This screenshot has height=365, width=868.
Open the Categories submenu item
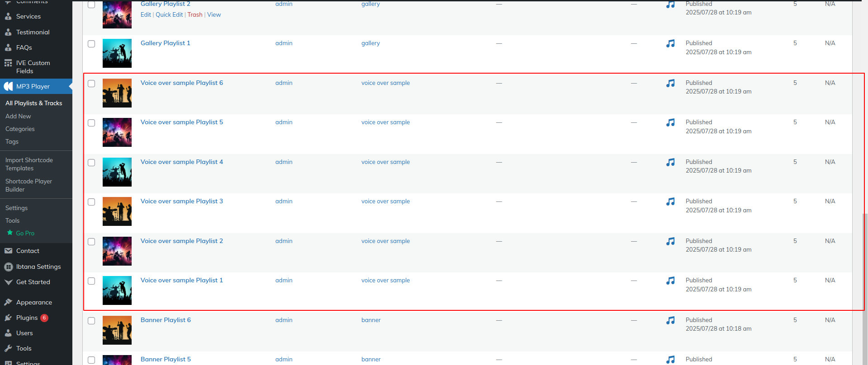coord(20,129)
